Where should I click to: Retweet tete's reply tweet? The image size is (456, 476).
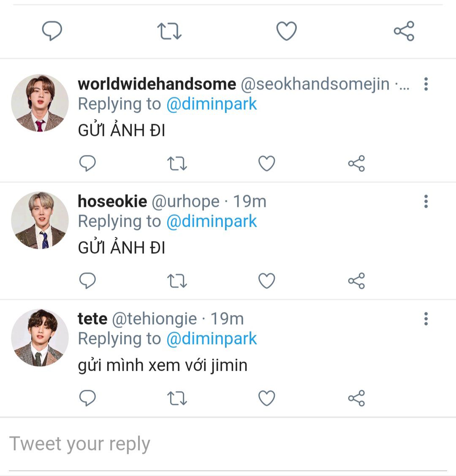[177, 398]
